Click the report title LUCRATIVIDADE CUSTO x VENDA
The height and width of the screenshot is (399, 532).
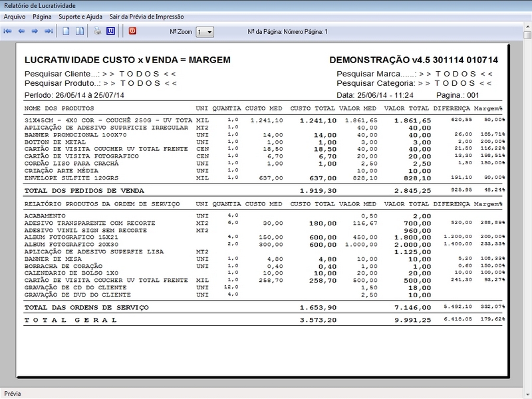[x=127, y=60]
